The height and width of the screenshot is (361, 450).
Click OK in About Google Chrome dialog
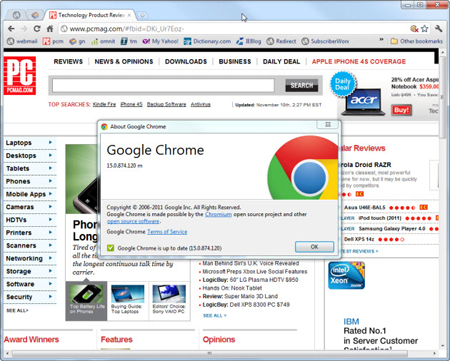click(314, 247)
